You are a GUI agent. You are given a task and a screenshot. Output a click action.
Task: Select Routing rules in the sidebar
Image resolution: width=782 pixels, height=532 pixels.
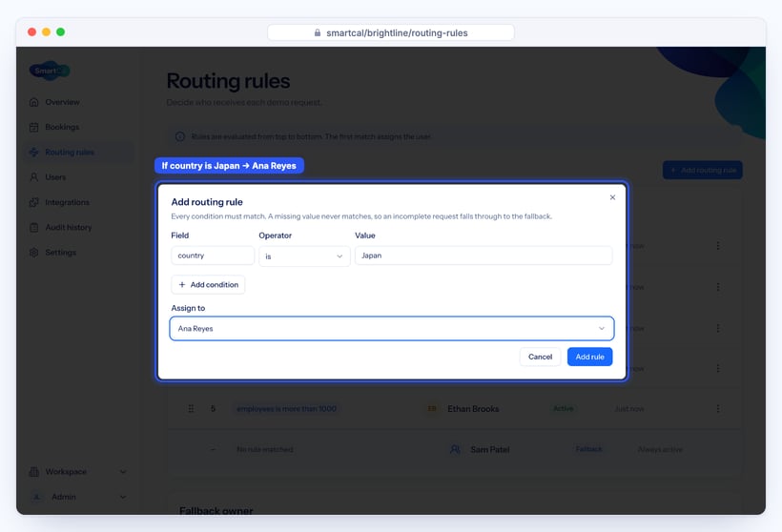pyautogui.click(x=78, y=153)
